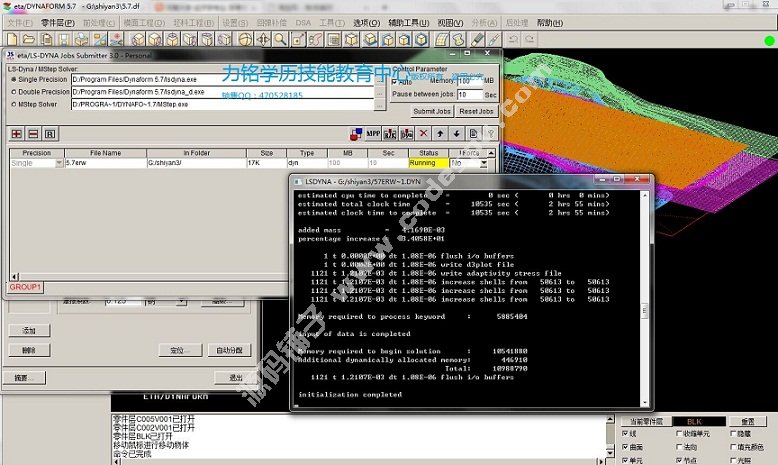This screenshot has width=778, height=465.
Task: Click the Save diskette icon in main toolbar
Action: (x=64, y=40)
